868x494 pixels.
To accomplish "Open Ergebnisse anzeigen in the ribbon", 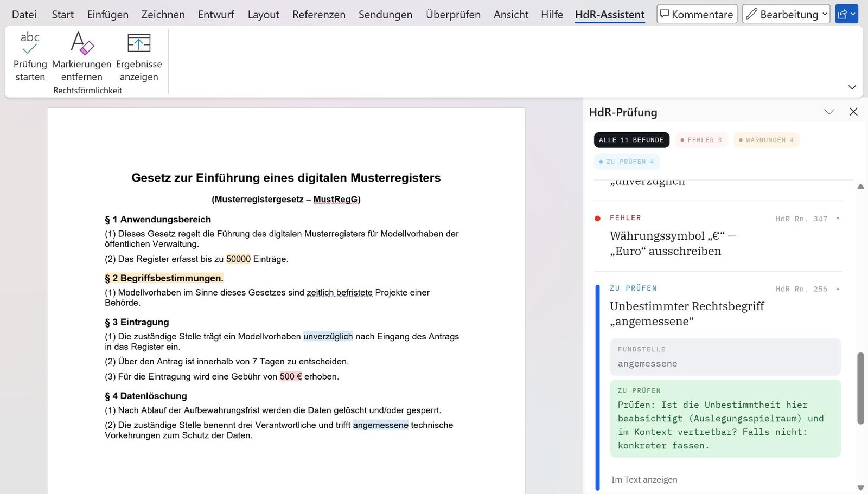I will click(139, 56).
